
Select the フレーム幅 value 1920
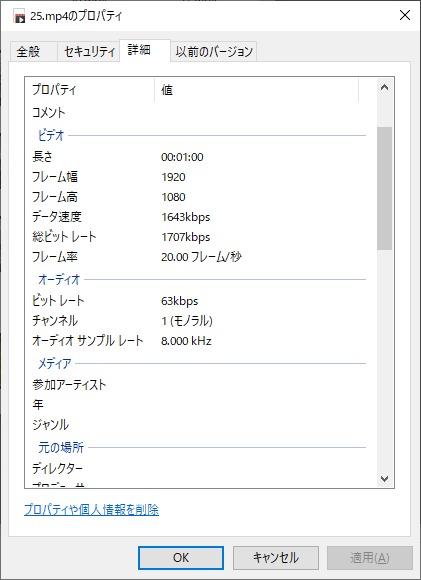coord(173,177)
